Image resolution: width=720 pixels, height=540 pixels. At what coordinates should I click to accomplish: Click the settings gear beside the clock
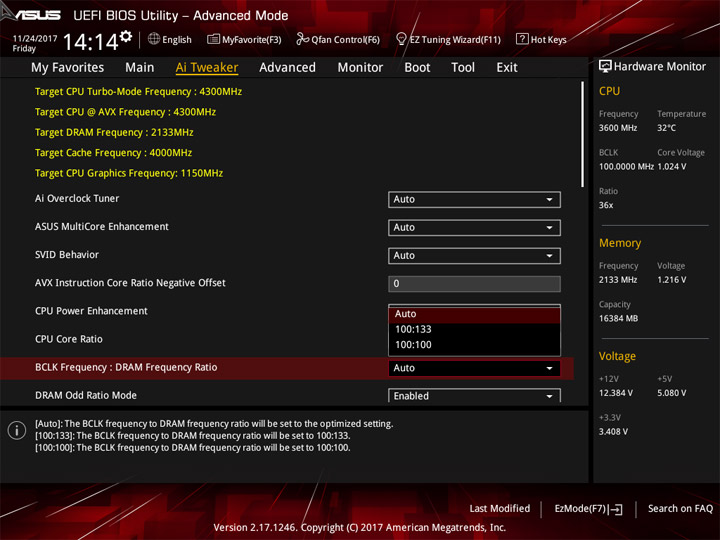126,36
